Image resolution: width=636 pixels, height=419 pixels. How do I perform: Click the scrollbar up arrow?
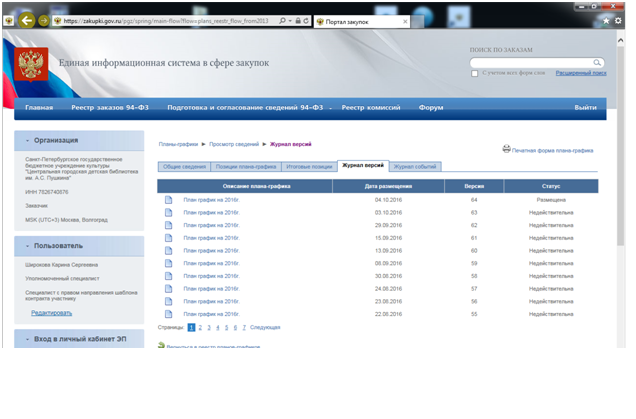(x=620, y=40)
